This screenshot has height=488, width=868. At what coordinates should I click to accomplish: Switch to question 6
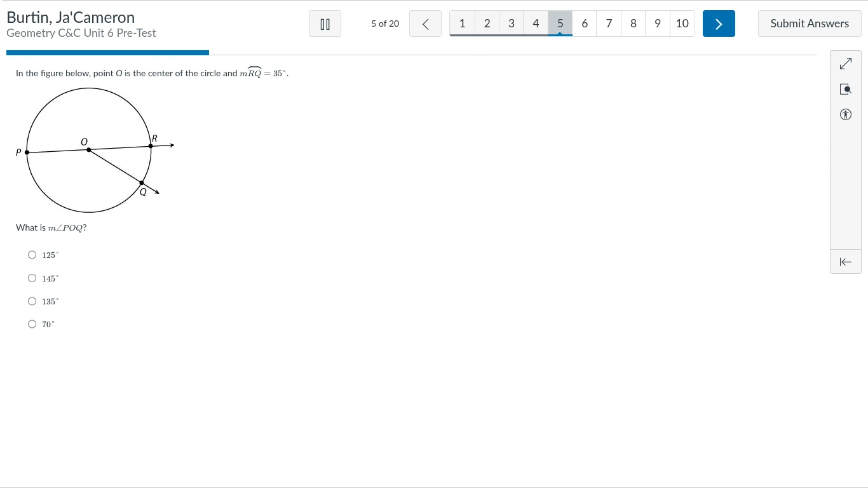(585, 24)
